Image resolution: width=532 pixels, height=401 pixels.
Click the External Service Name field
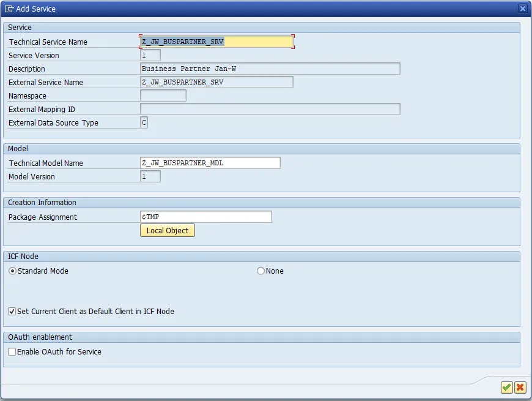click(x=216, y=82)
